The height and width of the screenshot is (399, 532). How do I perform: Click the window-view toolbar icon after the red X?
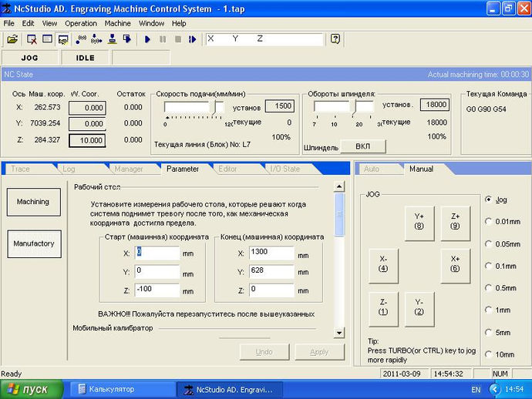pyautogui.click(x=47, y=39)
